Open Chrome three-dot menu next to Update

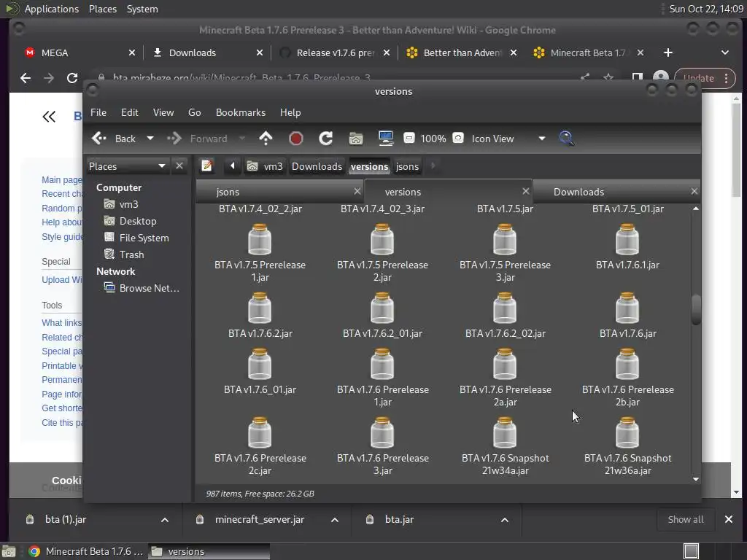tap(726, 78)
